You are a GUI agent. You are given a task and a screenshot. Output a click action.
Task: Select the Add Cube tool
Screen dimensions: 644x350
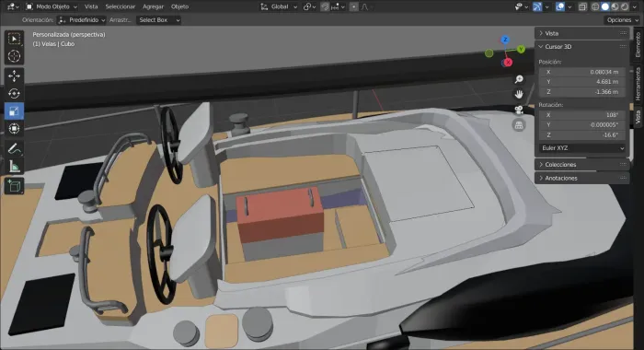[x=14, y=186]
